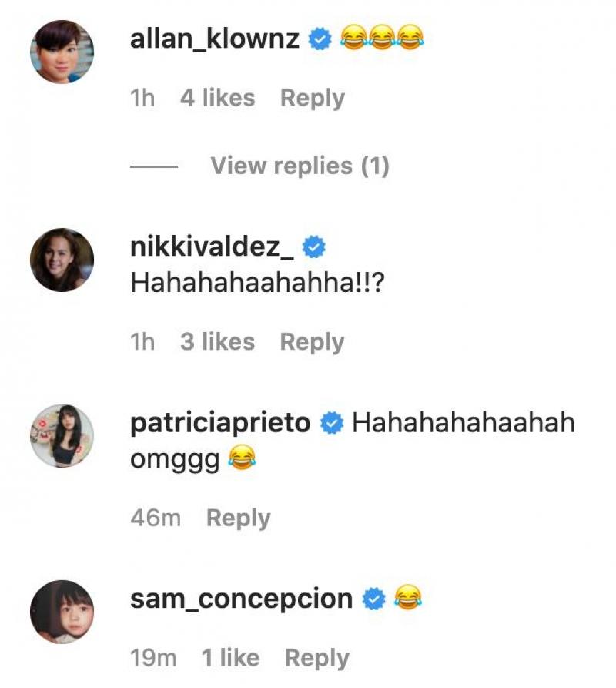
Task: Show the 1 like on sam_concepcion's comment
Action: point(230,658)
